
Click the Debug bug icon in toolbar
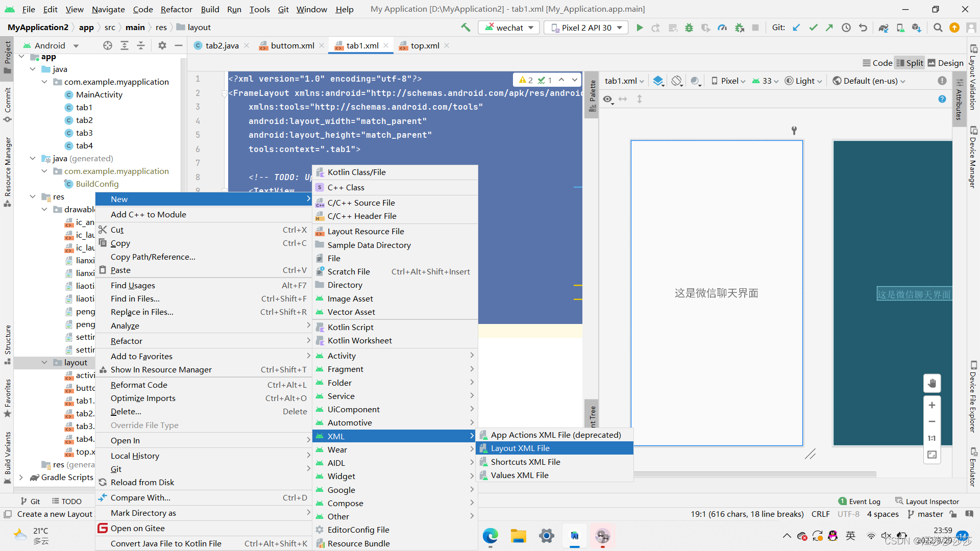click(689, 28)
